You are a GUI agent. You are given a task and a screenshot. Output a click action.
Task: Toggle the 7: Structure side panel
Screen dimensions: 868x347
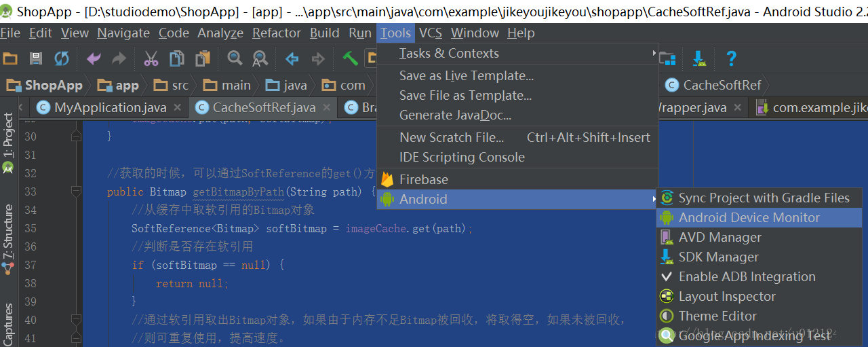click(x=8, y=238)
